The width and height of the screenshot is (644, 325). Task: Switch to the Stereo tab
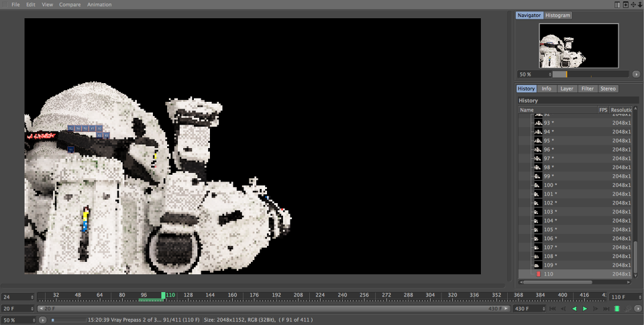(608, 88)
